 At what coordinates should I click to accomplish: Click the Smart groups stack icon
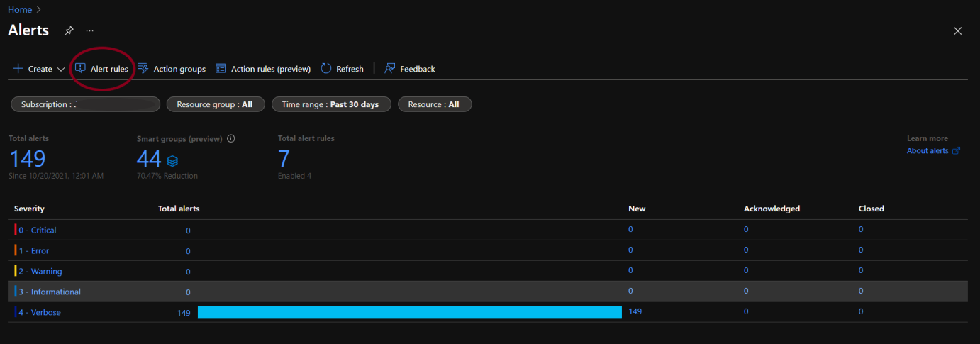point(172,161)
